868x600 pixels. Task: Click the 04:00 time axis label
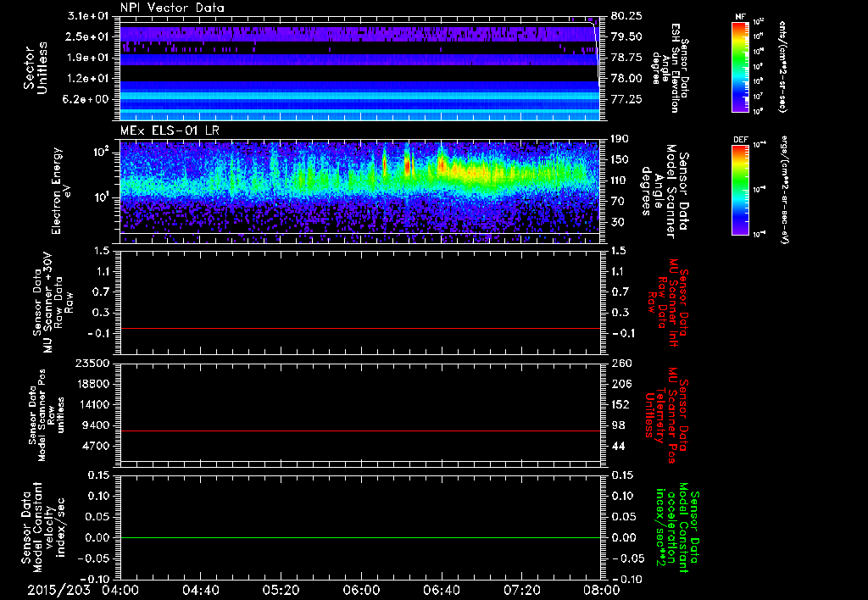click(120, 590)
